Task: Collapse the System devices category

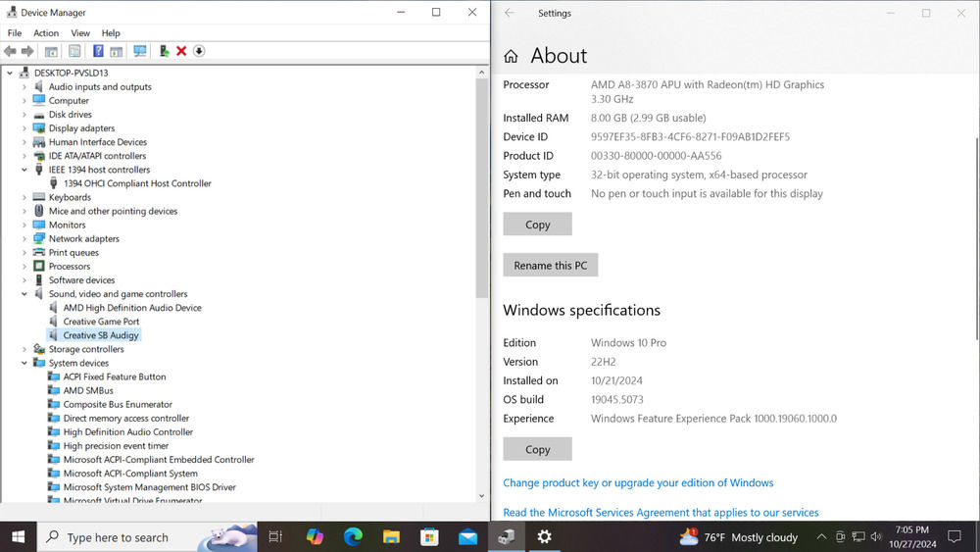Action: point(24,363)
